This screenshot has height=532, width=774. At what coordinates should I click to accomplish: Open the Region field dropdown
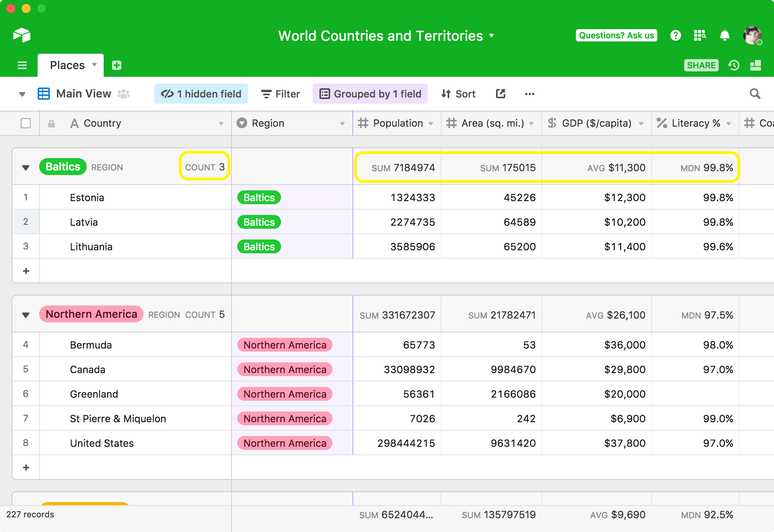(343, 123)
